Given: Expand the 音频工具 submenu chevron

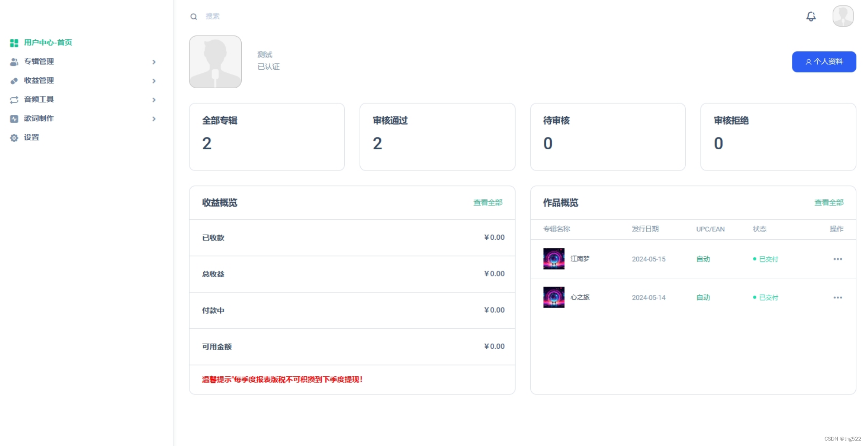Looking at the screenshot, I should point(154,100).
